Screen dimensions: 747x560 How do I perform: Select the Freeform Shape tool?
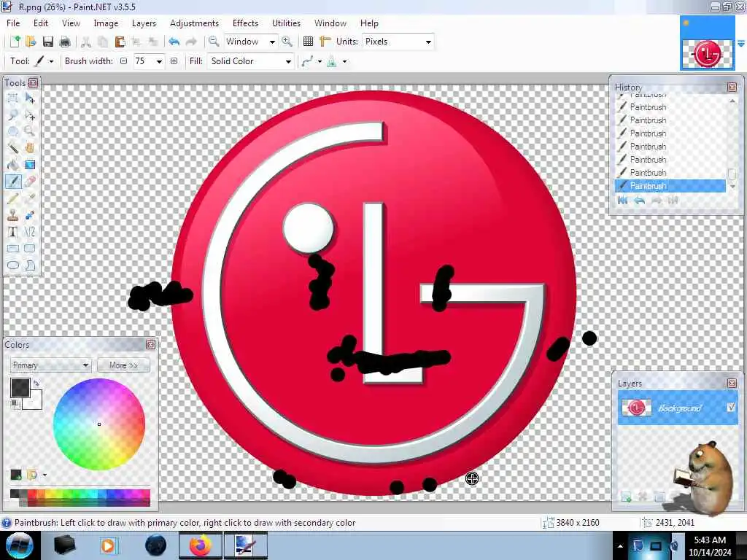(x=29, y=265)
